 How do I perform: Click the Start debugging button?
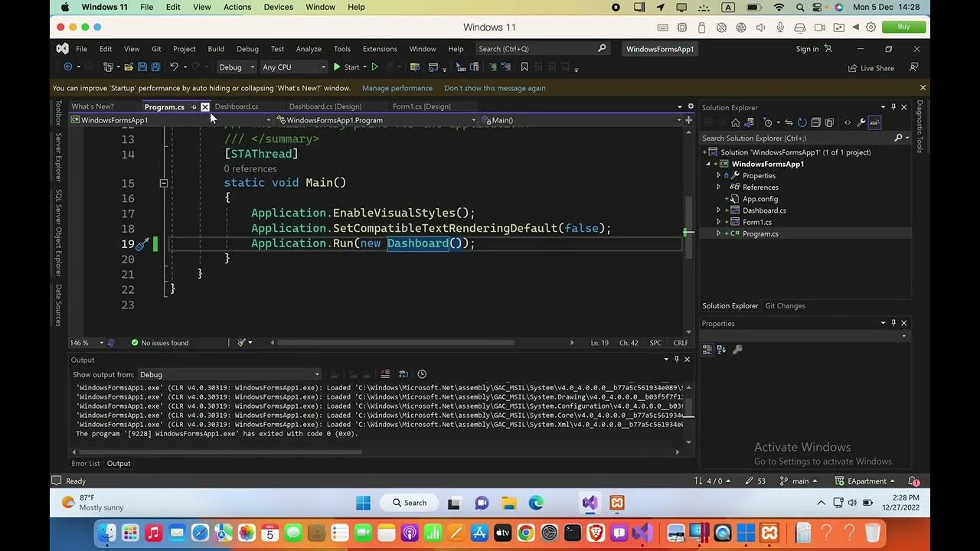(x=346, y=67)
